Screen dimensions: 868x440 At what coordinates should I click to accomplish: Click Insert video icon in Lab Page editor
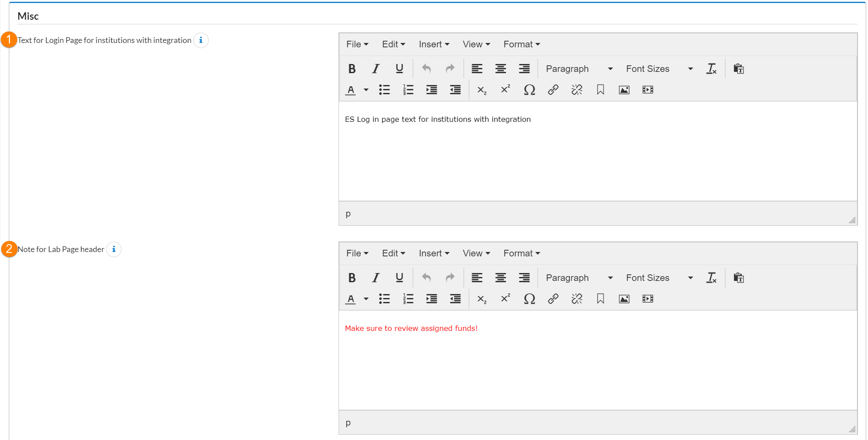point(647,299)
